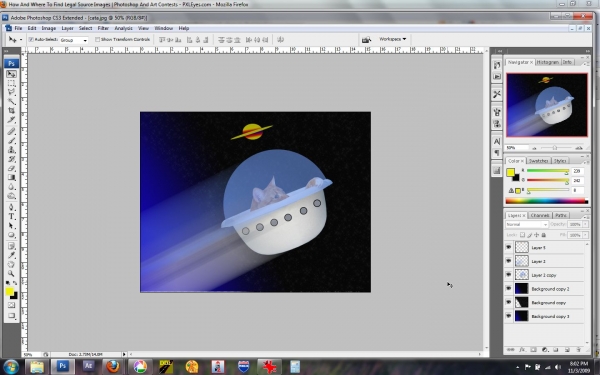Screen dimensions: 600x375
Task: Open the Workspace dropdown
Action: pyautogui.click(x=392, y=39)
